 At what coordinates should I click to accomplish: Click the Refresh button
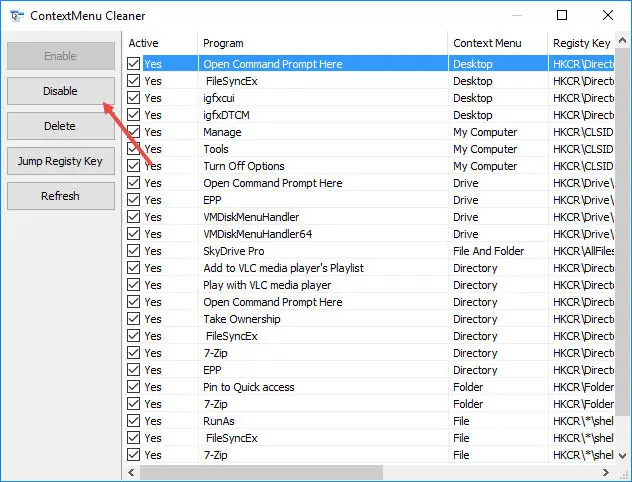click(60, 196)
